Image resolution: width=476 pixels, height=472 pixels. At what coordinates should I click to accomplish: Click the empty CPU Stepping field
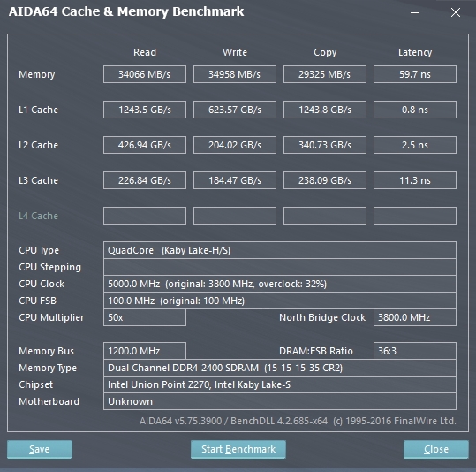pos(280,267)
